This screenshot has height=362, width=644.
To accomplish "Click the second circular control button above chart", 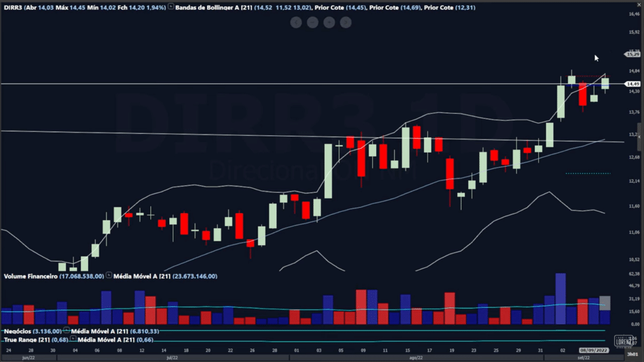I will coord(313,22).
